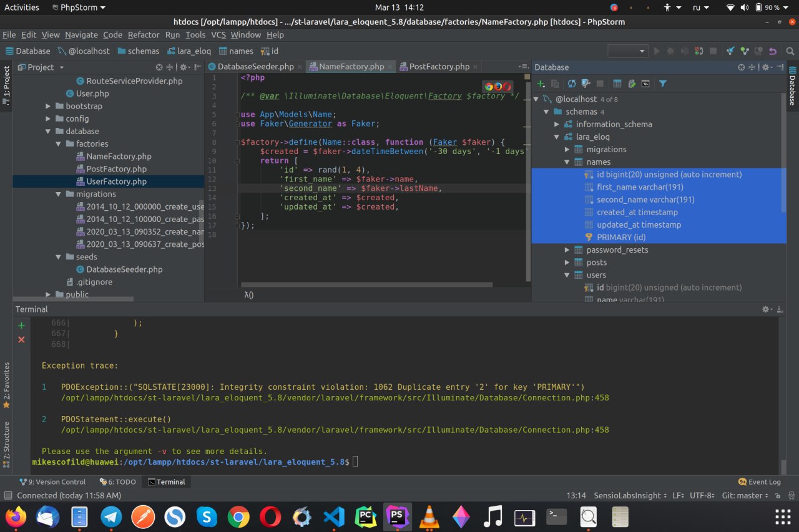
Task: Open a new terminal session with green plus
Action: click(x=21, y=325)
